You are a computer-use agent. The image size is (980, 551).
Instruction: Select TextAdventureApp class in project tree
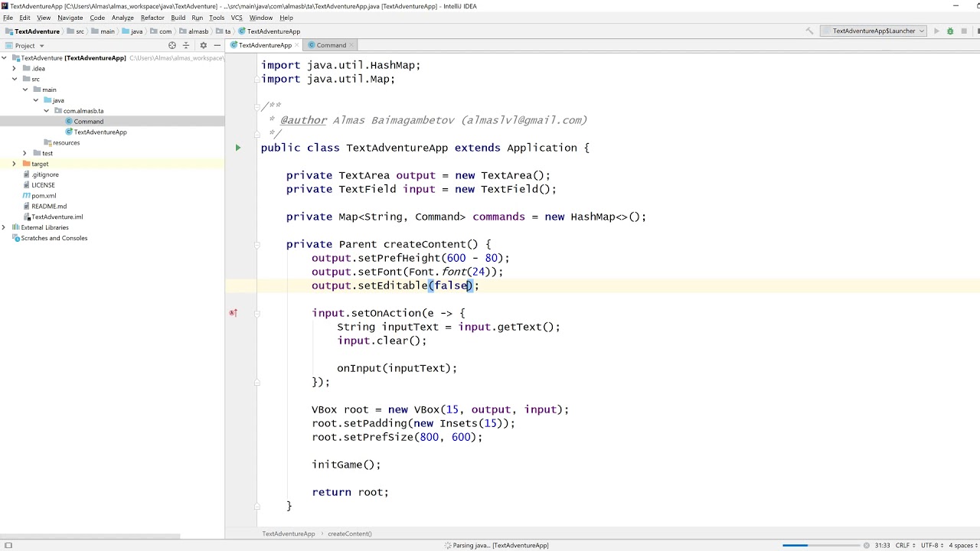pos(100,132)
